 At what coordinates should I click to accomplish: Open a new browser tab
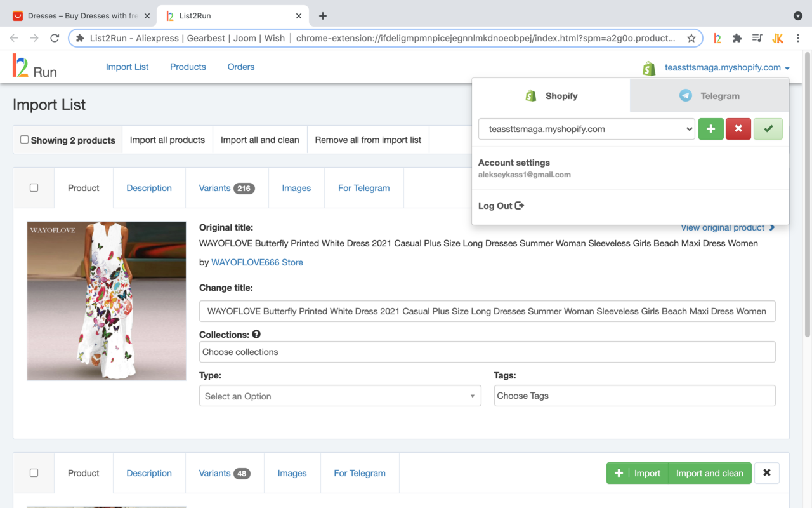tap(323, 16)
